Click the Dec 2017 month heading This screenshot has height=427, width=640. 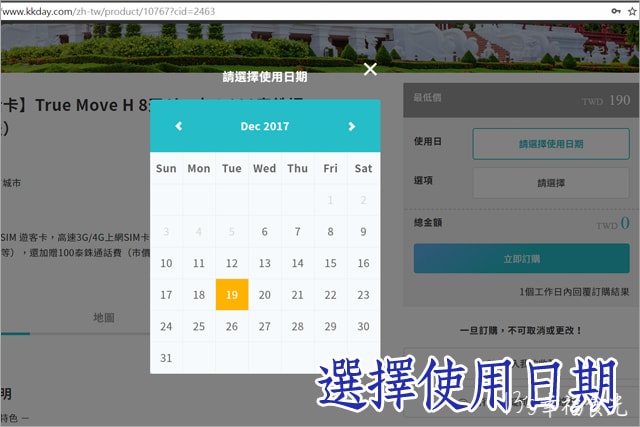coord(264,126)
